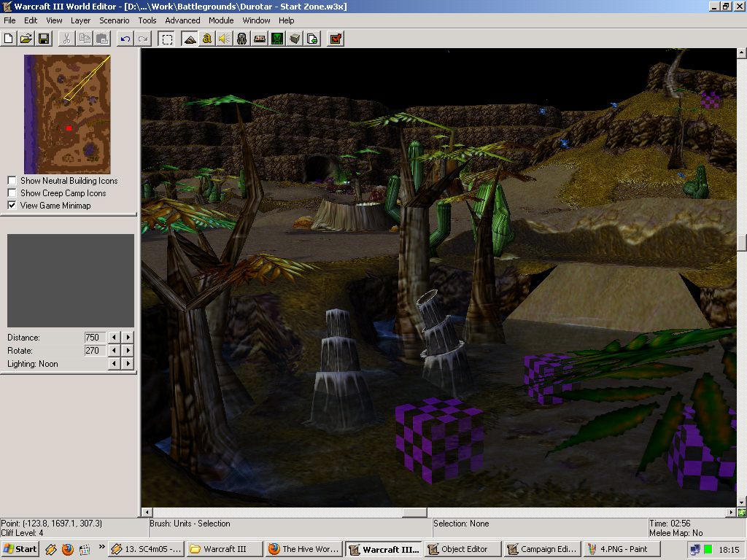
Task: Click the Copy toolbar icon
Action: (85, 39)
